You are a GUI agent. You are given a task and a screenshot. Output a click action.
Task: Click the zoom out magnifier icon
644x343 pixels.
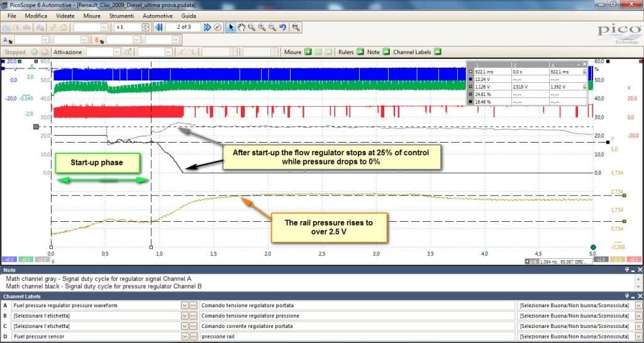(272, 28)
